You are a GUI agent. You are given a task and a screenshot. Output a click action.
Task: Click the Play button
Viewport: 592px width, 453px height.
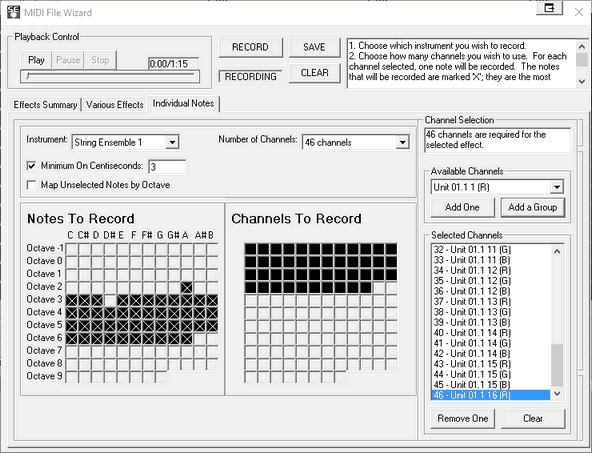[36, 60]
